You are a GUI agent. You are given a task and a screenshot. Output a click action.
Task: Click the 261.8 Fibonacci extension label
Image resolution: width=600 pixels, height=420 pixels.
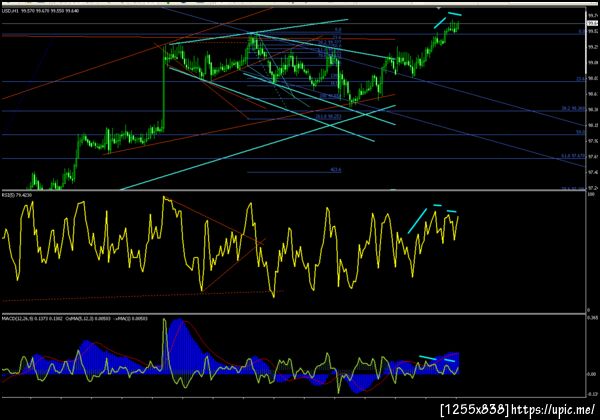[x=328, y=117]
